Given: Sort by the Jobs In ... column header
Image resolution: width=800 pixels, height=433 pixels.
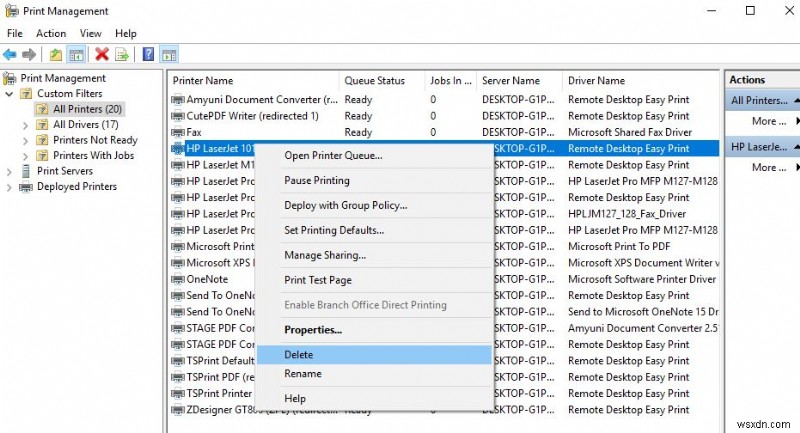Looking at the screenshot, I should [451, 81].
